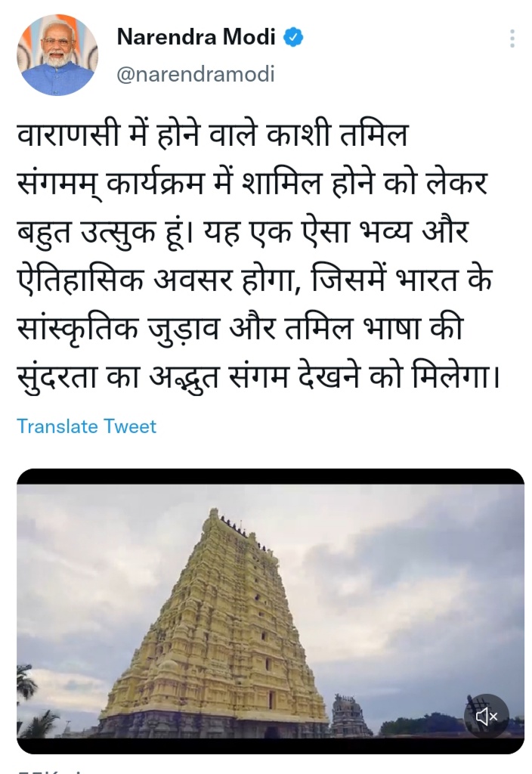
Task: Click the Translate Tweet link
Action: 86,426
